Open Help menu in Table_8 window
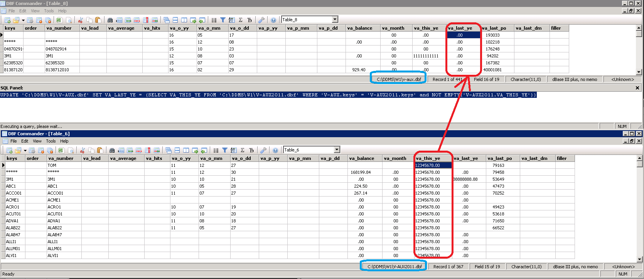This screenshot has height=279, width=644. click(62, 11)
